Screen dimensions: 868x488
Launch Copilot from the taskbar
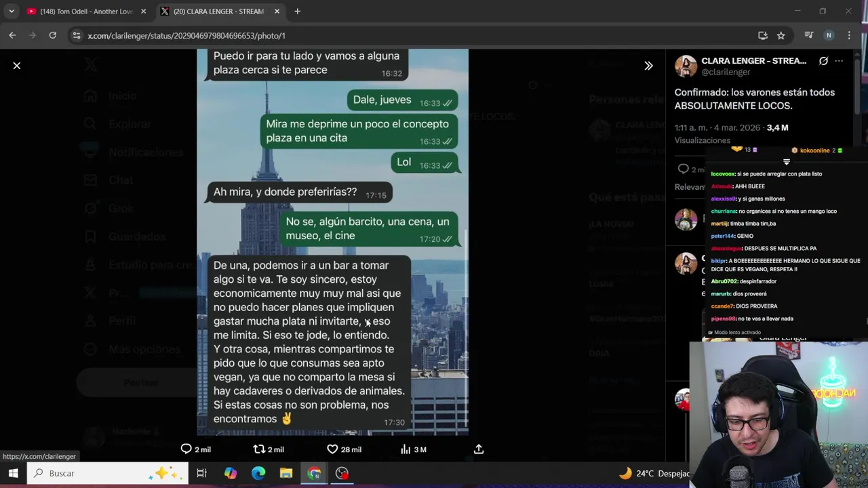coord(231,473)
